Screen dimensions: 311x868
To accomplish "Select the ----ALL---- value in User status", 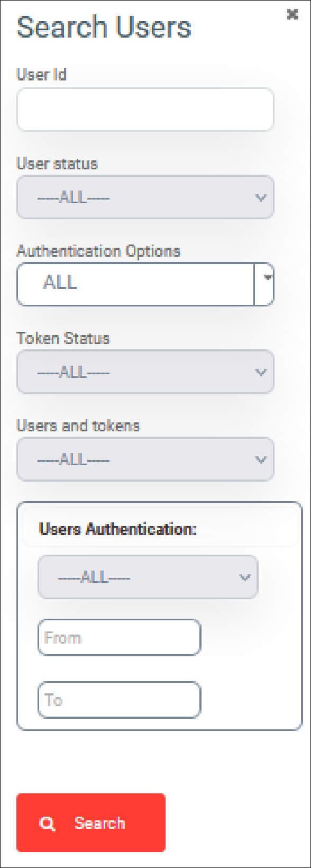I will (74, 197).
